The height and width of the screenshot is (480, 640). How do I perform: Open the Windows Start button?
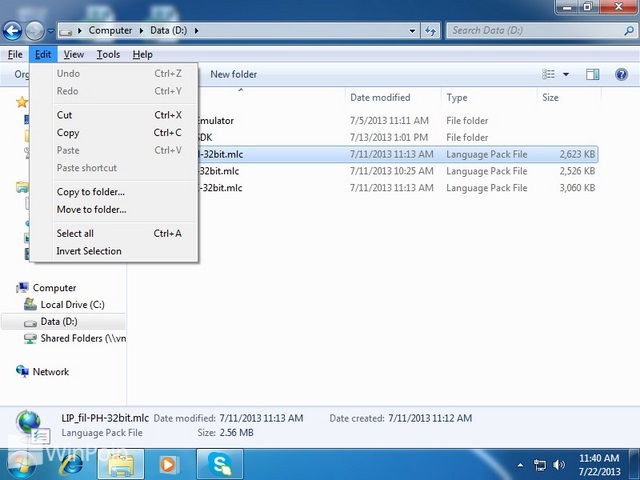21,464
